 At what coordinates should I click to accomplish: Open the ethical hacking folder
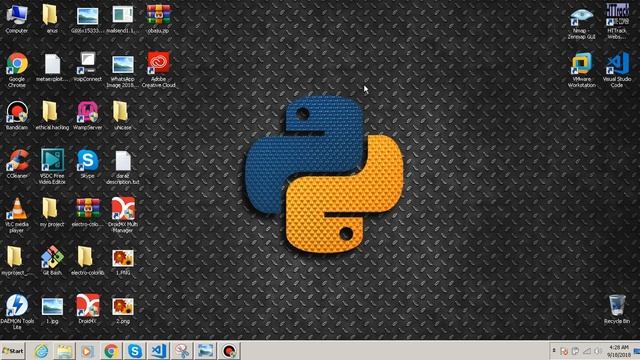(x=52, y=116)
